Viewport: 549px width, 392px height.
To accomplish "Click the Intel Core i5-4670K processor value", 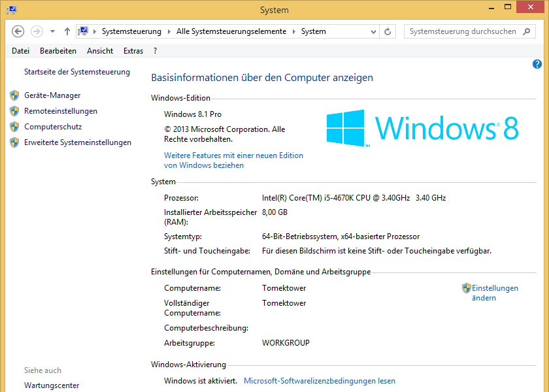I will 354,198.
